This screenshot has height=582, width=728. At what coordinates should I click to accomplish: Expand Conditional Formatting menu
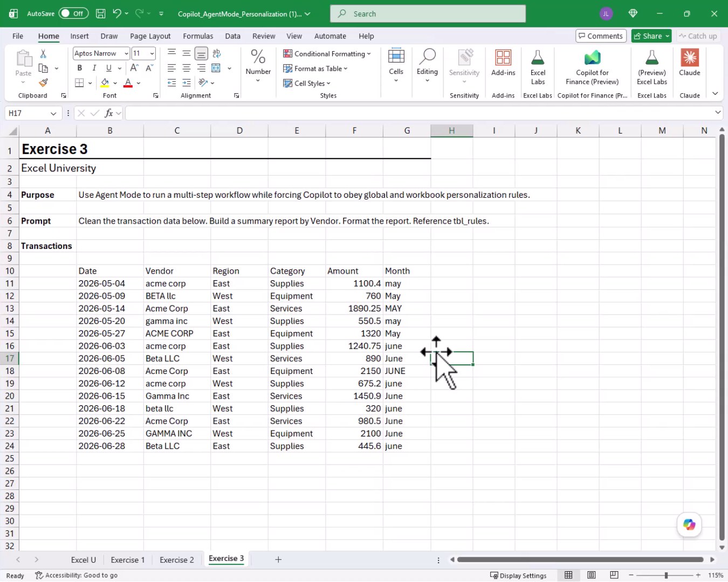point(327,54)
